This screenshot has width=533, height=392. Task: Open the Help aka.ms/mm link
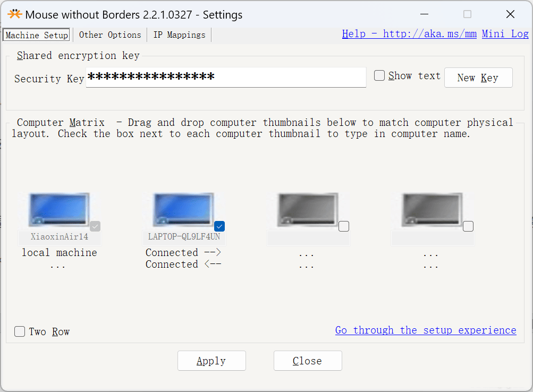409,34
